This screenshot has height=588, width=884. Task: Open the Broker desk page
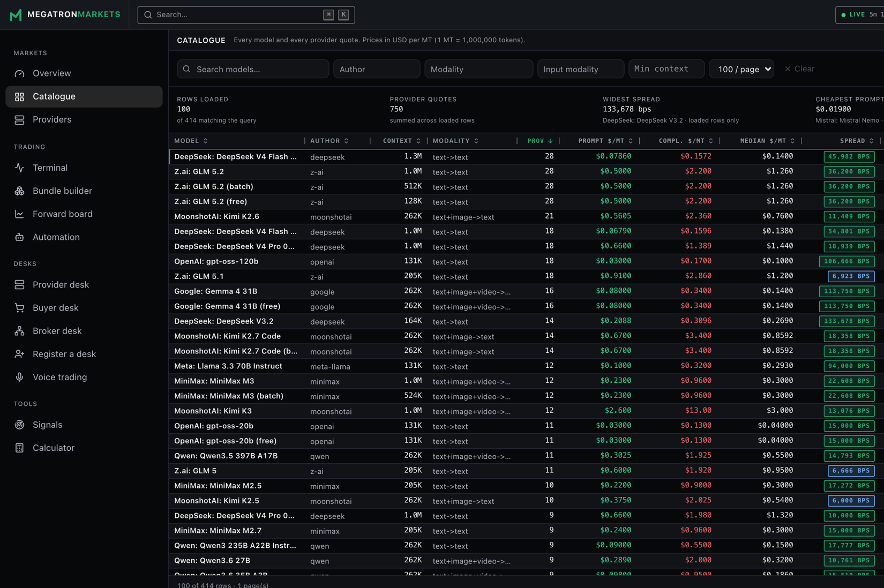coord(84,331)
